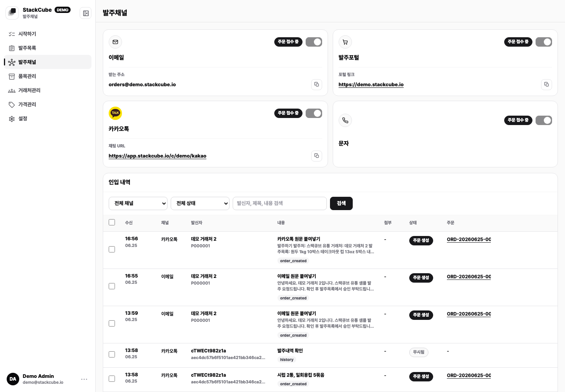Image resolution: width=565 pixels, height=392 pixels.
Task: Click the email envelope icon on 이메일 card
Action: [115, 42]
